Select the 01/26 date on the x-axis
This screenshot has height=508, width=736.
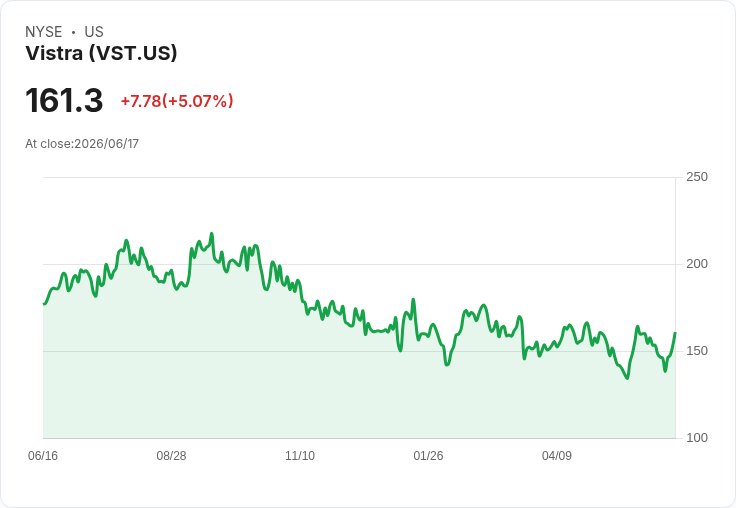click(428, 456)
